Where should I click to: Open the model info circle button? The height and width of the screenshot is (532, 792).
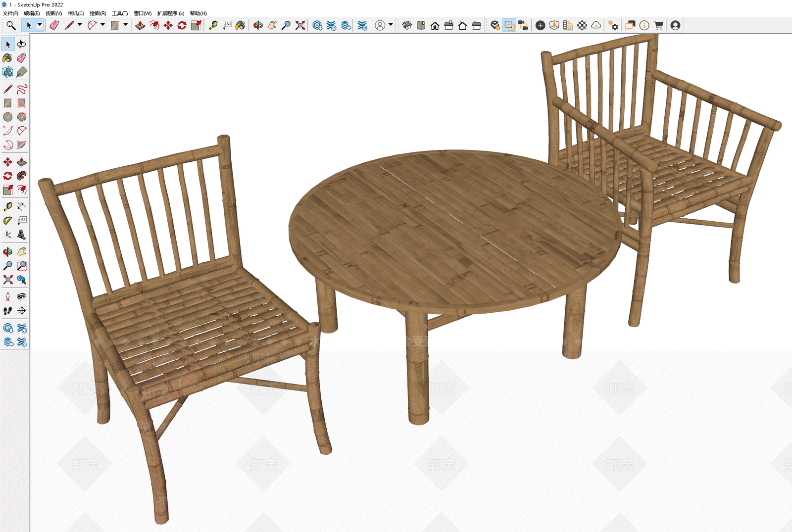[x=644, y=25]
